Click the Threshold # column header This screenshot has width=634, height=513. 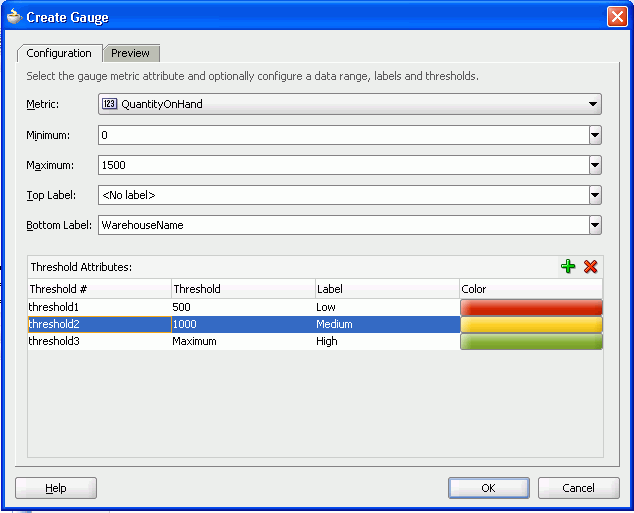coord(99,289)
